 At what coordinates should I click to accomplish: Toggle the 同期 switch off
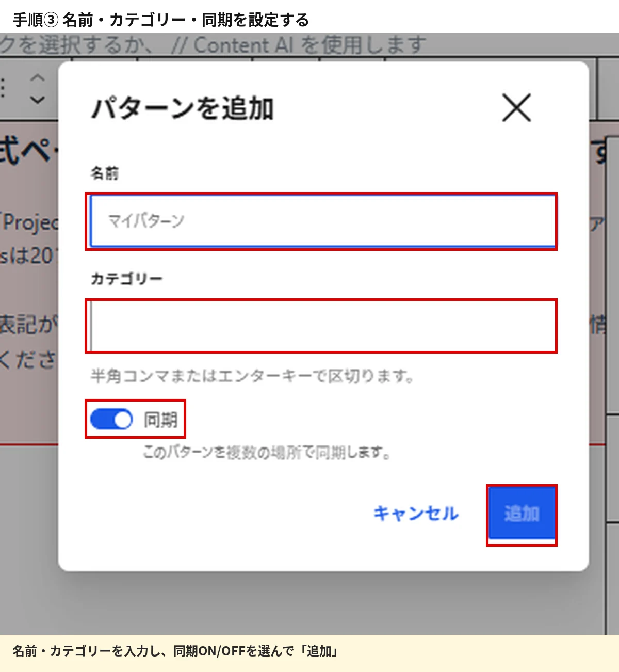111,420
